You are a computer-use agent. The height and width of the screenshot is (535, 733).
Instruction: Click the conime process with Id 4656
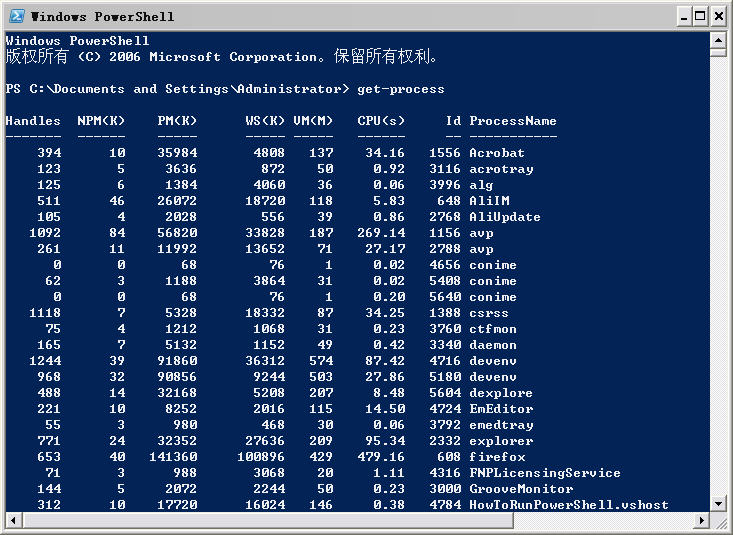(493, 265)
